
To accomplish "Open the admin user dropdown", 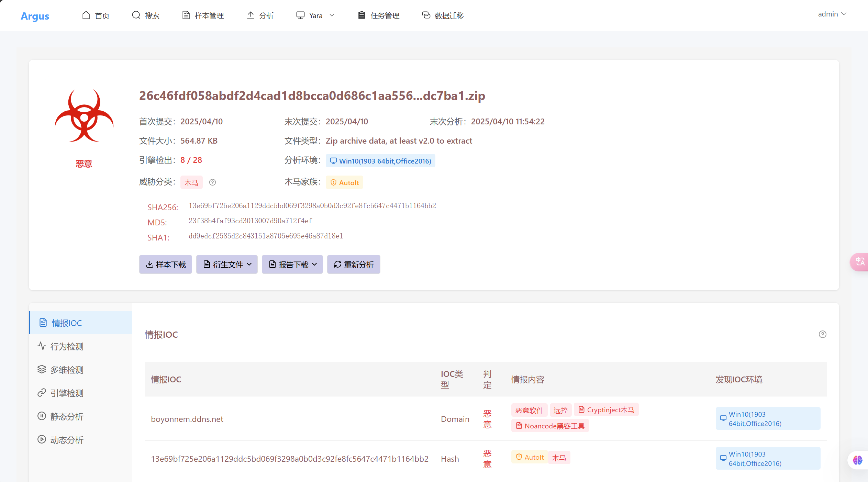I will point(832,14).
